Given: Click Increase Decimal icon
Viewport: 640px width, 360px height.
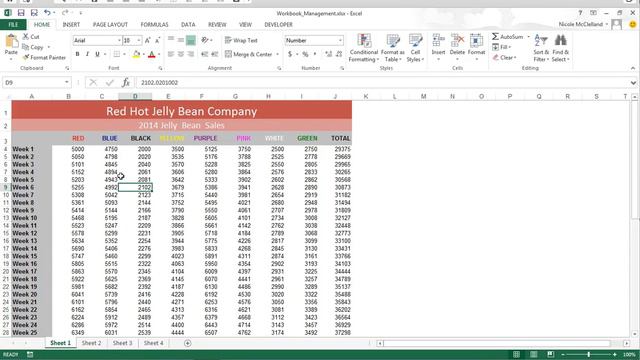Looking at the screenshot, I should pos(328,54).
